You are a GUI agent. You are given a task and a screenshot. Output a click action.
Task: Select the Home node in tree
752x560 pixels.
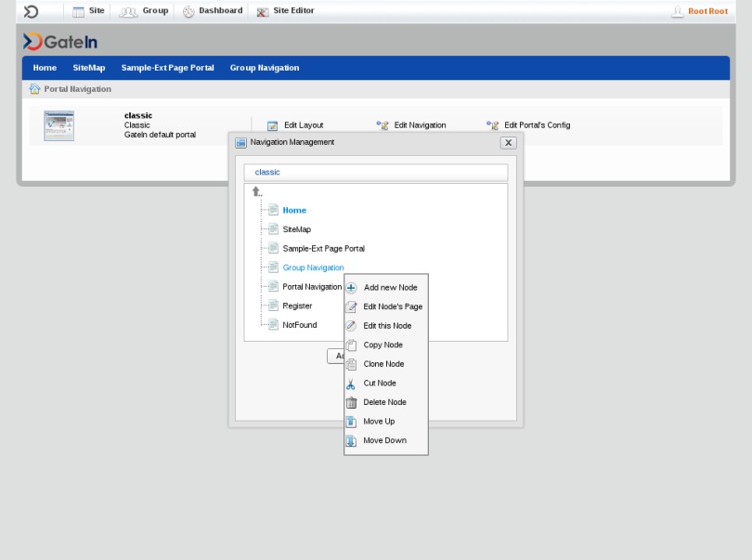[x=294, y=211]
